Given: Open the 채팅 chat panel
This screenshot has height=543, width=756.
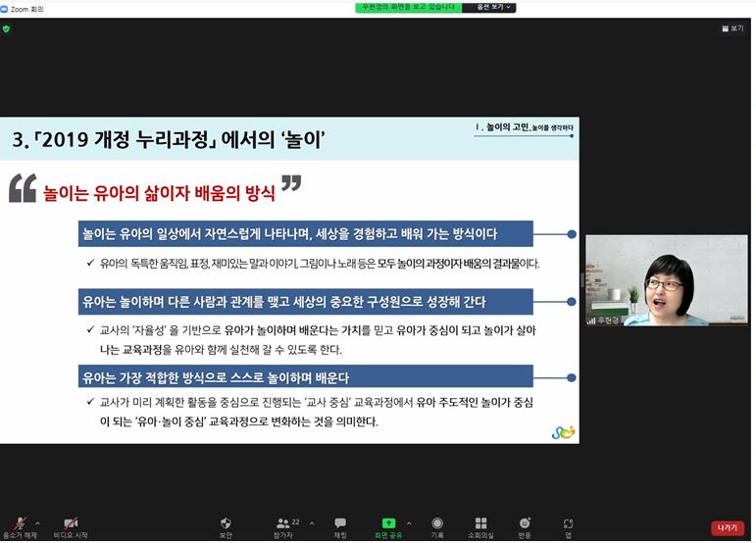Looking at the screenshot, I should click(x=339, y=525).
